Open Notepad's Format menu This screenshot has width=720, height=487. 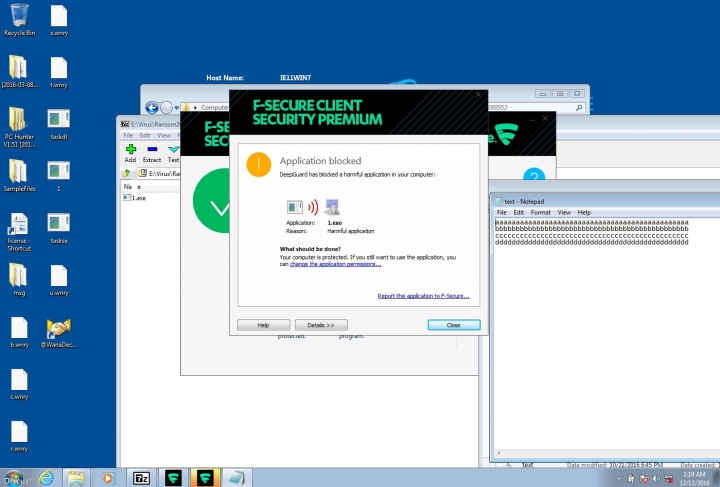click(540, 213)
